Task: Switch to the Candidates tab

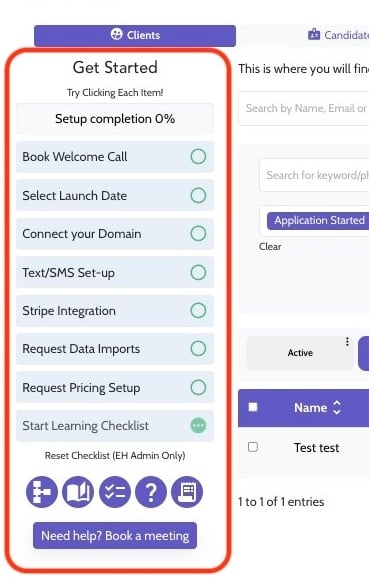Action: [x=338, y=35]
